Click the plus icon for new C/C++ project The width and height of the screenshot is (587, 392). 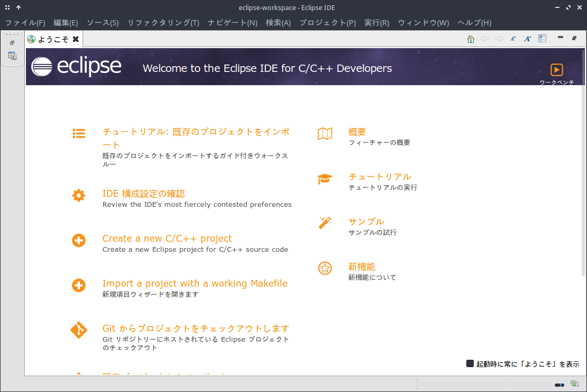click(x=79, y=240)
